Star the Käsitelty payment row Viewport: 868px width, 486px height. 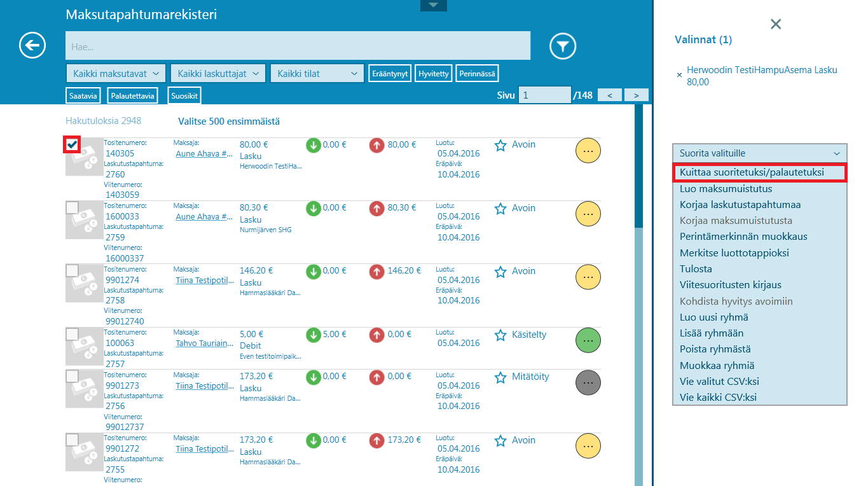pyautogui.click(x=500, y=335)
